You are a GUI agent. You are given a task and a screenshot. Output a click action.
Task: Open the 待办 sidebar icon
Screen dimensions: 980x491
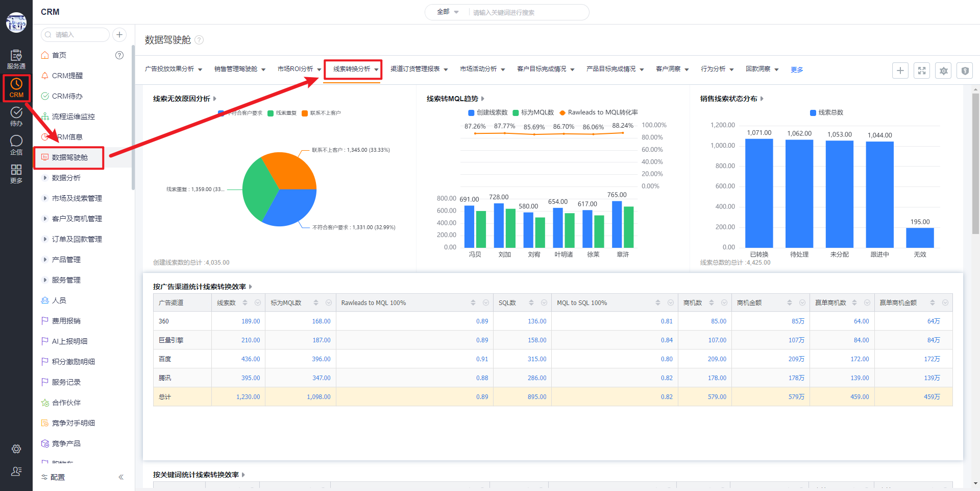[x=16, y=116]
